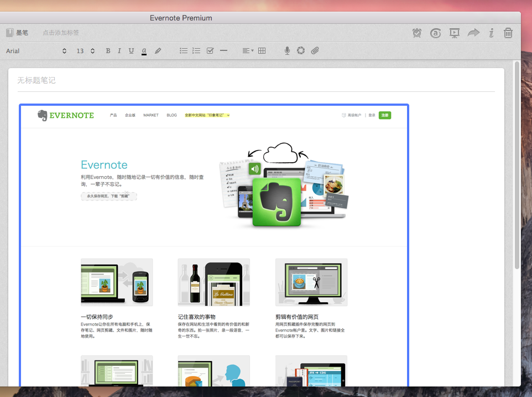Open the text alignment dropdown

tap(248, 50)
